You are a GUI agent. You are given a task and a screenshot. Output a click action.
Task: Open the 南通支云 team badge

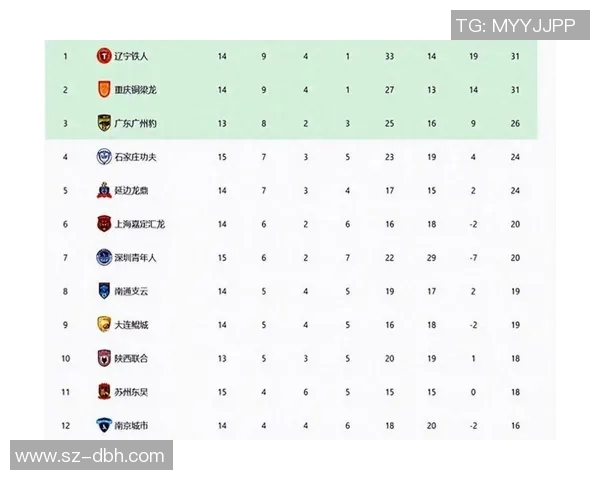tap(103, 291)
